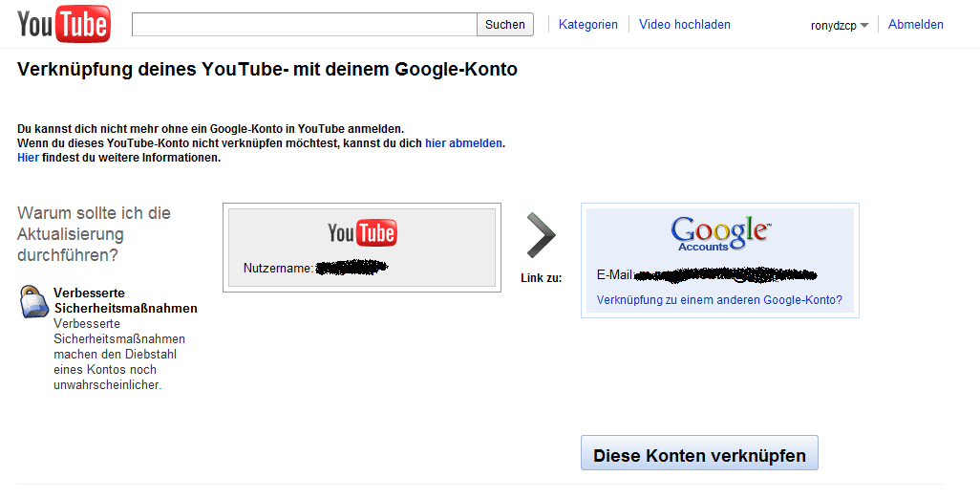Click the Google Accounts logo
Viewport: 980px width, 499px height.
(x=720, y=234)
